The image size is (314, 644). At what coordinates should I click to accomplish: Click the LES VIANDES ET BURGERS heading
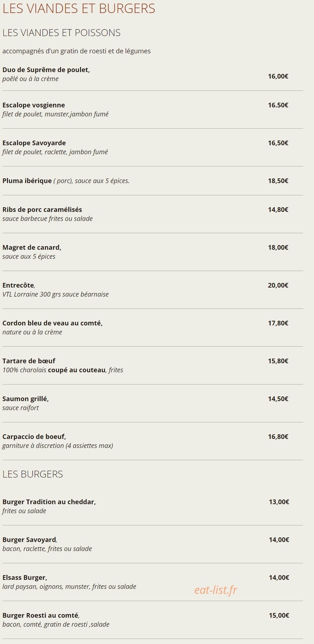coord(79,9)
